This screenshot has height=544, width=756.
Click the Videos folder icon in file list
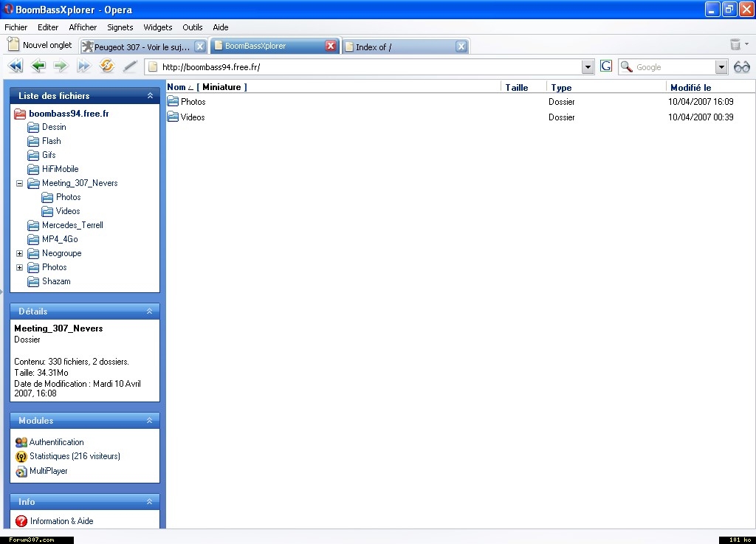(173, 117)
